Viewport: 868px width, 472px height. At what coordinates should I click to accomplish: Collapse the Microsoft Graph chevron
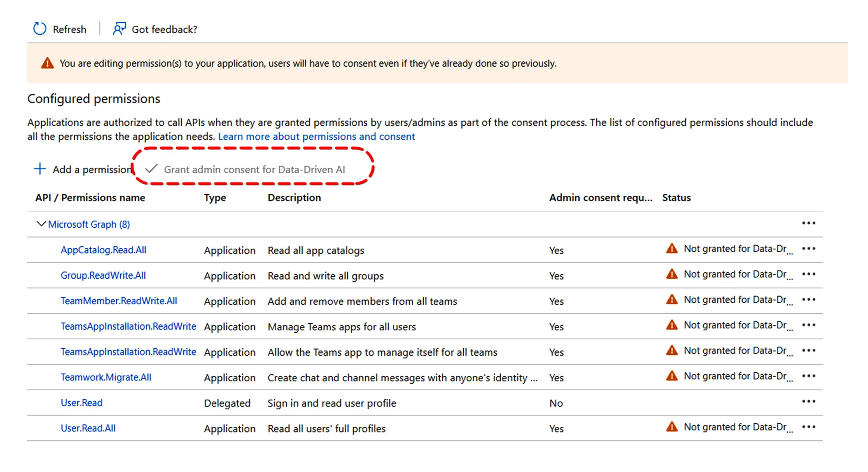[x=41, y=224]
